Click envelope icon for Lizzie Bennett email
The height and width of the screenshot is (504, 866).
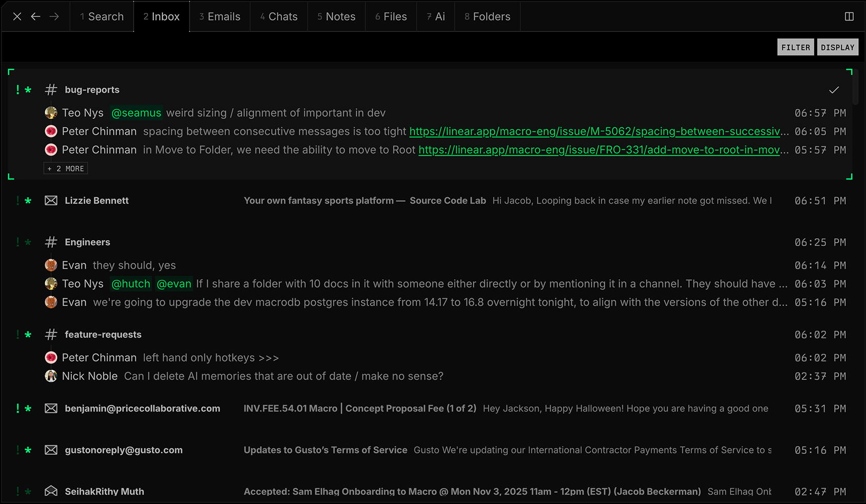pos(51,201)
